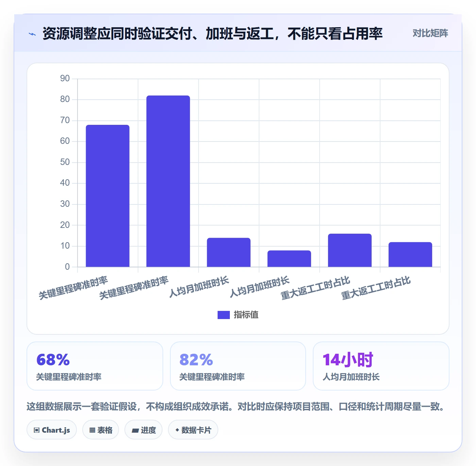This screenshot has width=476, height=466.
Task: Click the 82% stat value
Action: click(196, 360)
